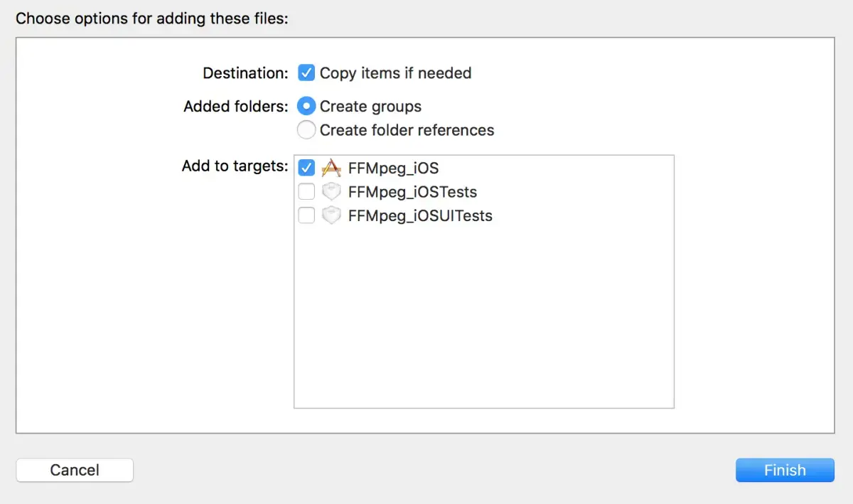Cancel adding the files
853x504 pixels.
click(74, 470)
